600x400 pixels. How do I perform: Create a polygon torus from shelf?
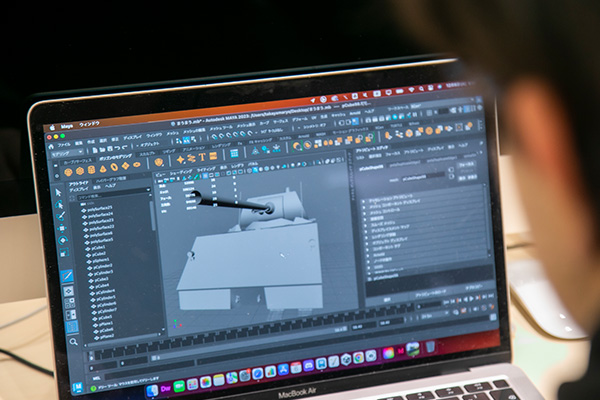114,167
